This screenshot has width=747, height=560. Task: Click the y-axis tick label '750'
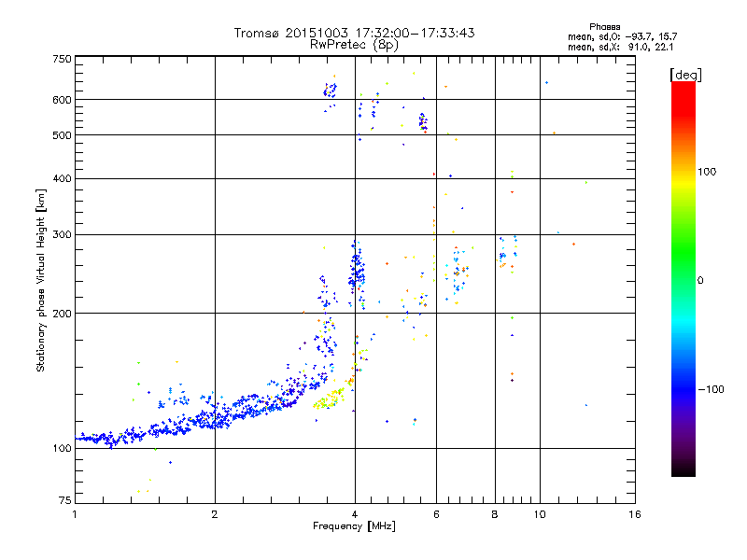62,59
